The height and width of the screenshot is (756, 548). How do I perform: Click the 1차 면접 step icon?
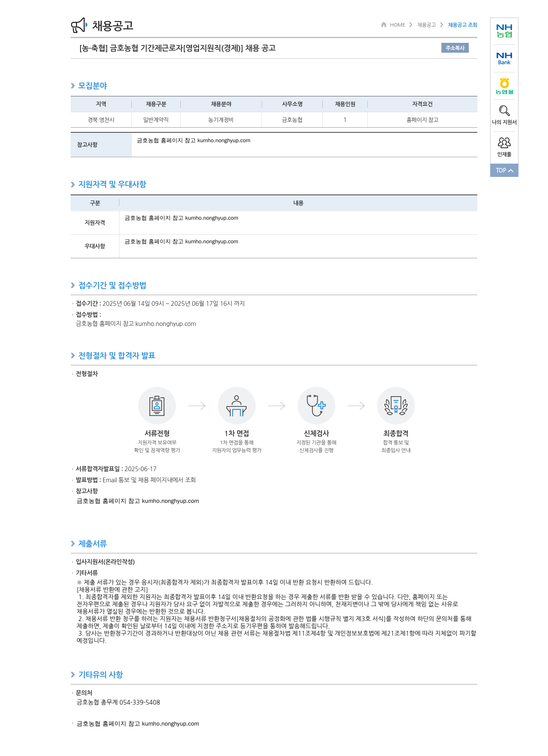point(237,406)
